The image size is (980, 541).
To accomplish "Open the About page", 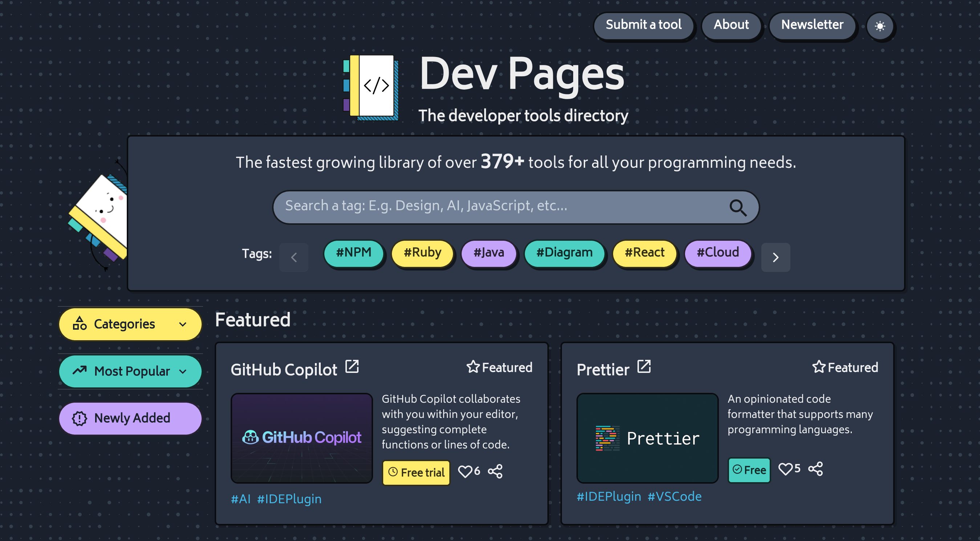I will (731, 25).
